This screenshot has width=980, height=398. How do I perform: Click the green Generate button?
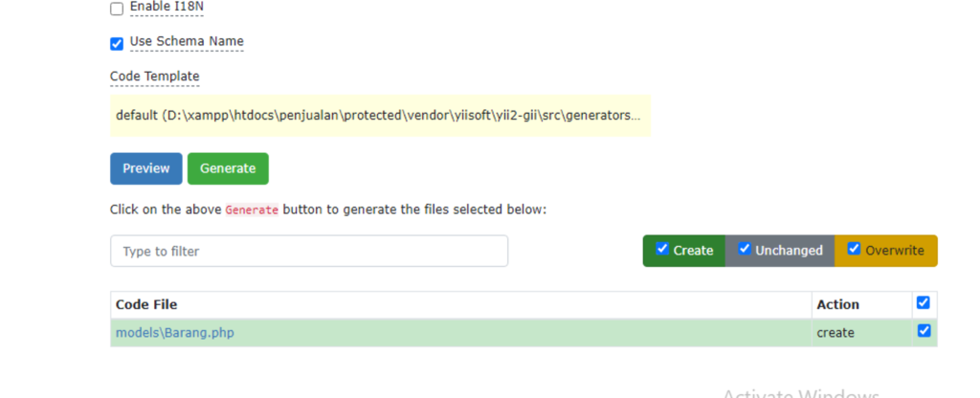click(x=228, y=168)
